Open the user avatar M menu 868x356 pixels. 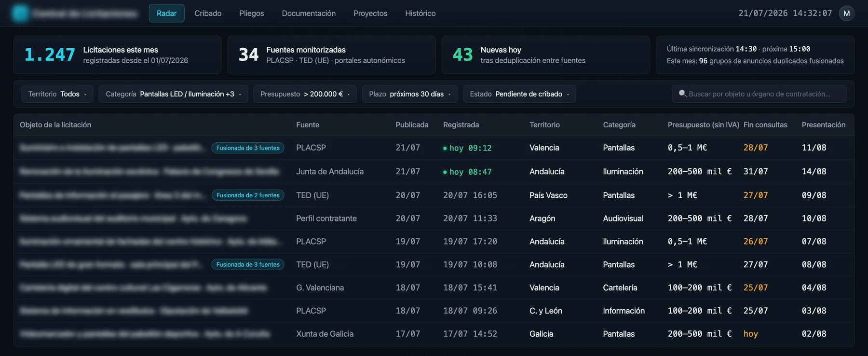pyautogui.click(x=847, y=14)
